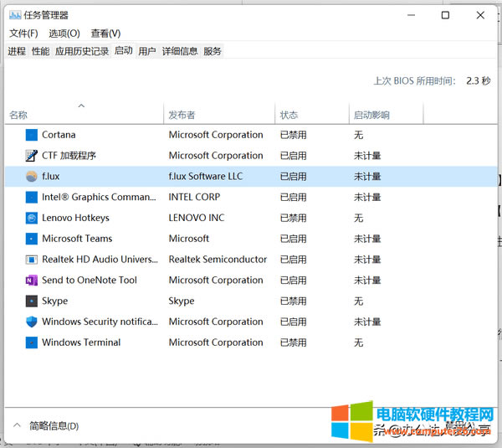The width and height of the screenshot is (502, 448).
Task: Sort by 名称 column header
Action: pos(18,115)
